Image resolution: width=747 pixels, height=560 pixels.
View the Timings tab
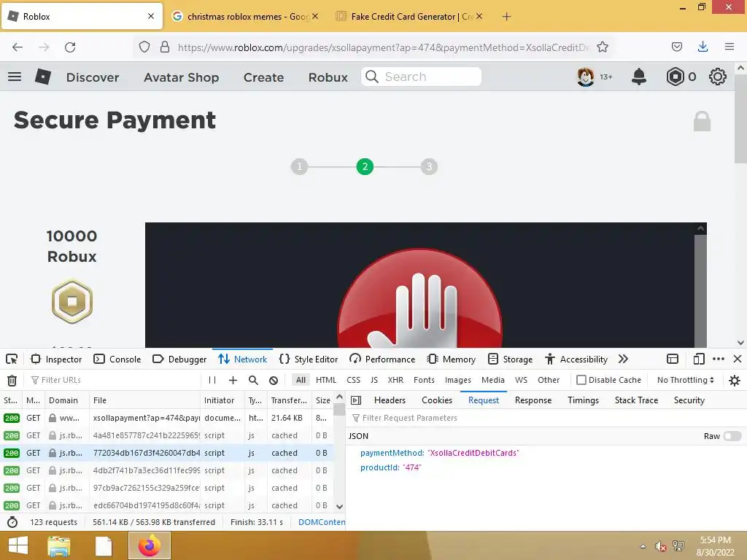[x=583, y=400]
